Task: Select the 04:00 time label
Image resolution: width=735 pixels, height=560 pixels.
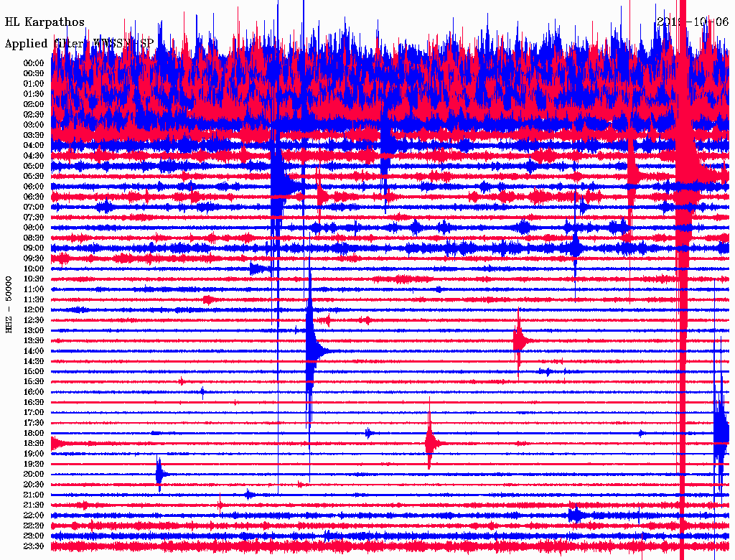Action: click(34, 146)
